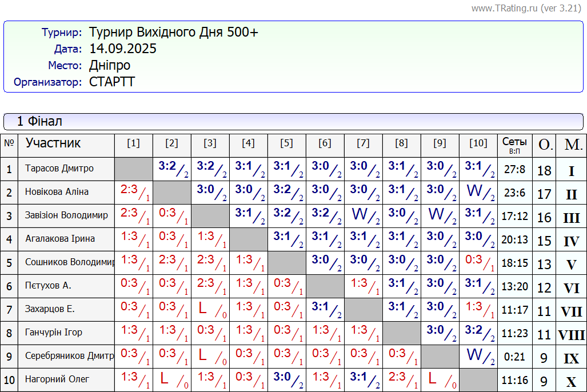Click on player Агалакова Ірина
587x392 pixels.
[x=60, y=239]
